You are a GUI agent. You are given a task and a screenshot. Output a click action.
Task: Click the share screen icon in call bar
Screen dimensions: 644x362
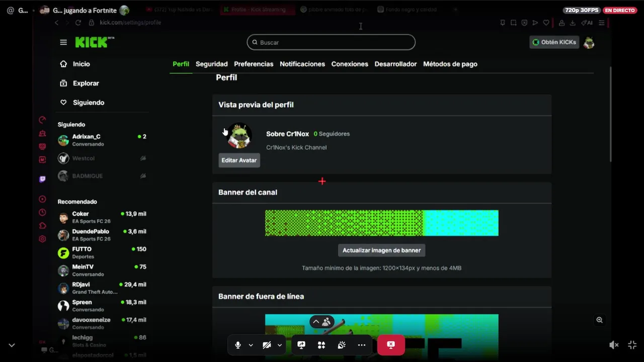301,345
